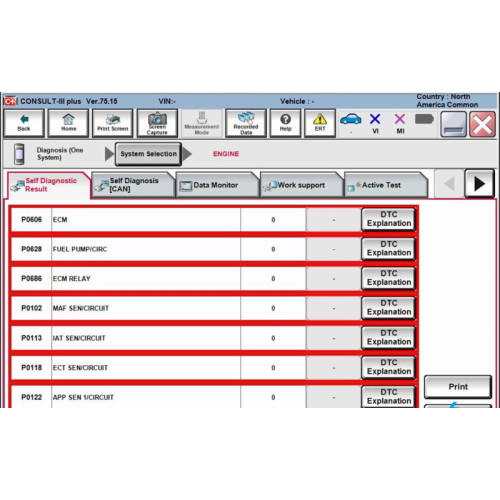Take a Screen Capture with camera icon

157,123
